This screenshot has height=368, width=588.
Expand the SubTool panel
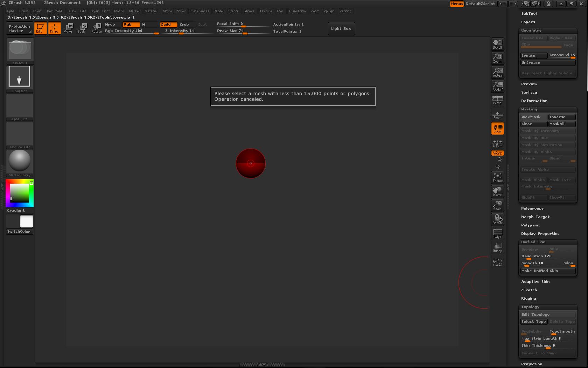click(529, 14)
